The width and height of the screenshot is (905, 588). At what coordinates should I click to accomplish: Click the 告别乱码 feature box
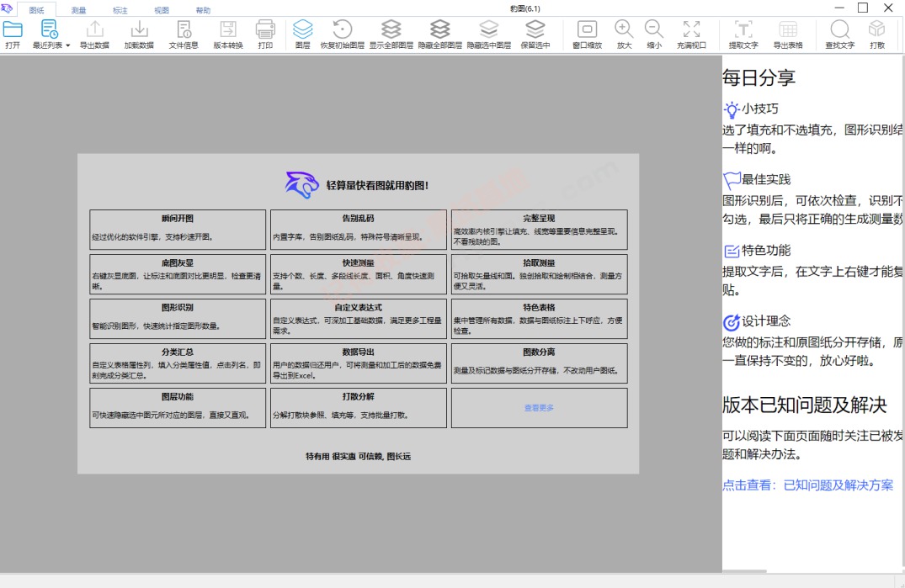point(359,230)
